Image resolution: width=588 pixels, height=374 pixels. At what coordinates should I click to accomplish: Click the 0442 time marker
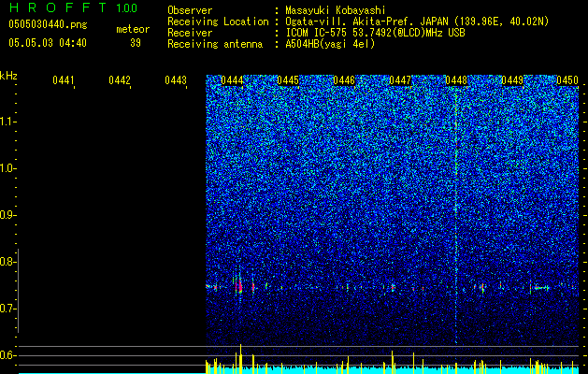click(120, 80)
